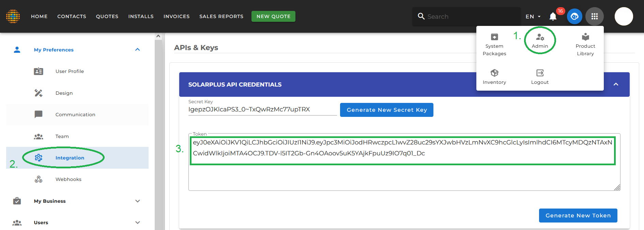The height and width of the screenshot is (230, 644).
Task: Select User Profile in sidebar
Action: point(70,71)
